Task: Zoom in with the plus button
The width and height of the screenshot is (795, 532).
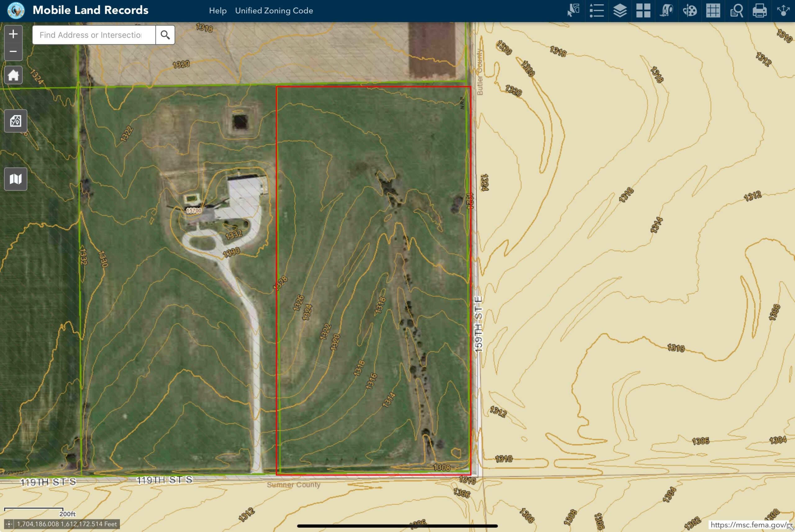Action: tap(13, 34)
